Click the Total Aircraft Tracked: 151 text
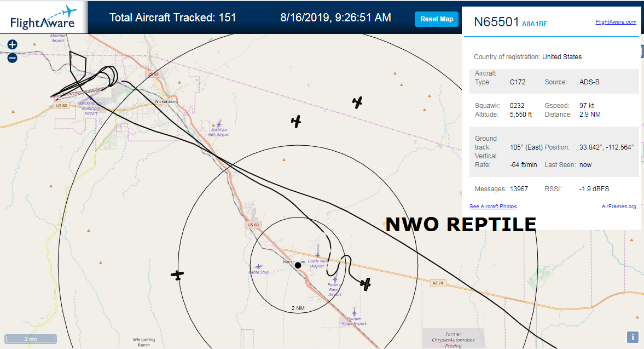This screenshot has height=349, width=644. point(172,18)
